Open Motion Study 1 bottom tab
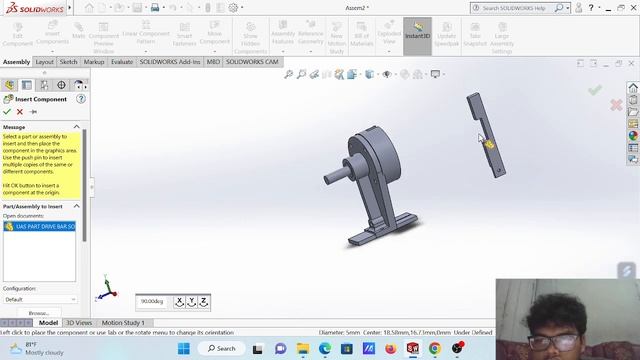 tap(123, 322)
